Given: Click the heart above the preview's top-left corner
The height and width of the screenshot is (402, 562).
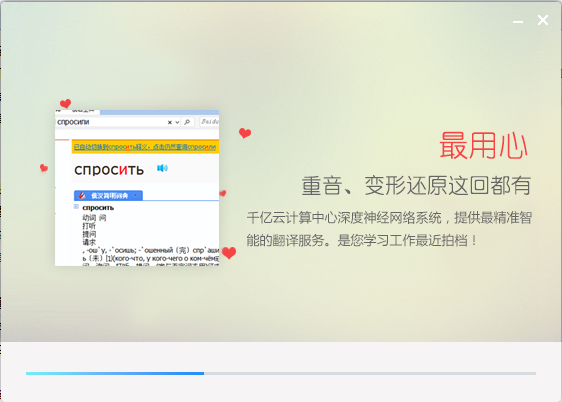Looking at the screenshot, I should pos(65,104).
